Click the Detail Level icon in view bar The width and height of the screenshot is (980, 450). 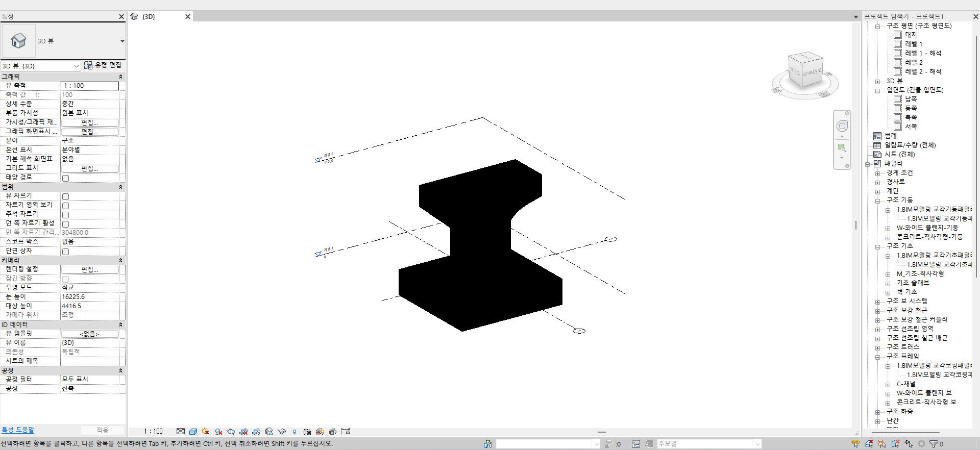tap(181, 432)
